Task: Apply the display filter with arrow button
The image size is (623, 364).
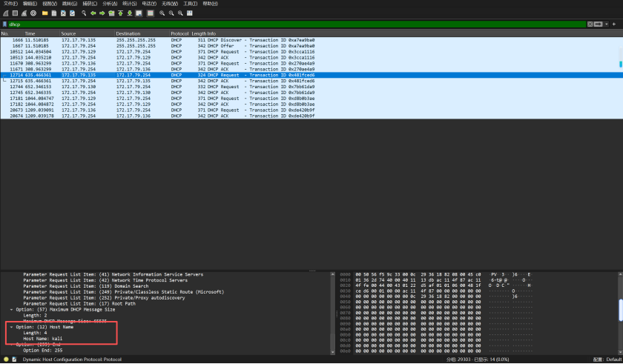Action: point(598,24)
